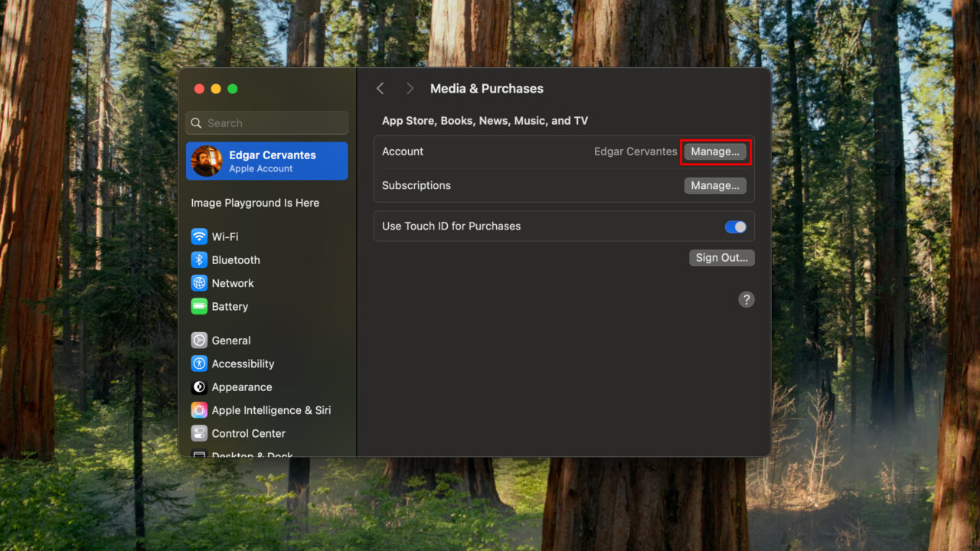The image size is (980, 551).
Task: Open Bluetooth settings via its icon
Action: click(200, 259)
